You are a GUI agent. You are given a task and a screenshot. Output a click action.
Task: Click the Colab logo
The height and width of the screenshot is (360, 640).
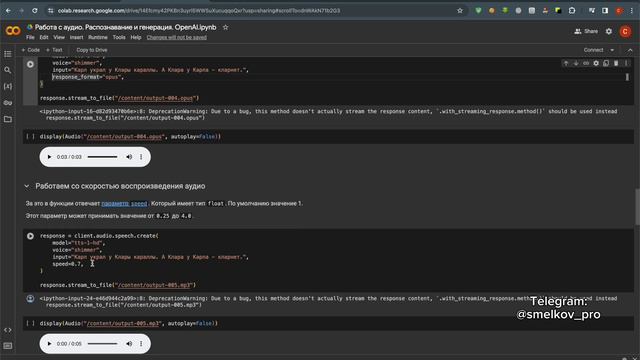pos(13,31)
